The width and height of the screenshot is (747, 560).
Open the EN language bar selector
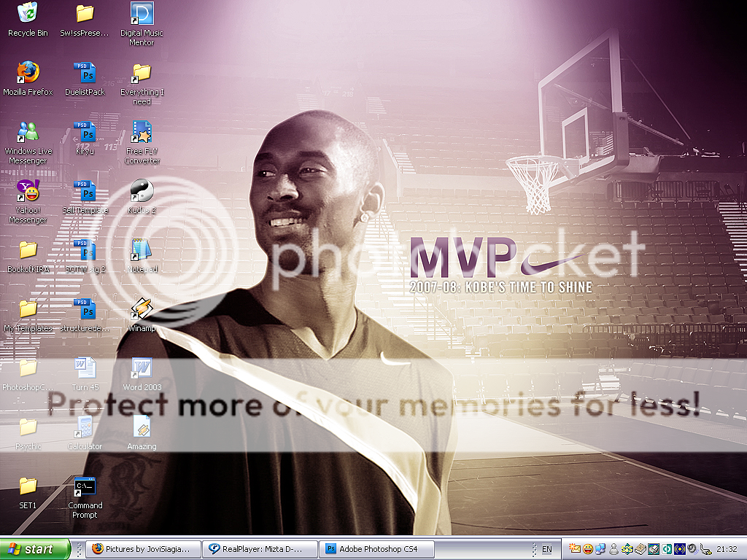[x=546, y=549]
